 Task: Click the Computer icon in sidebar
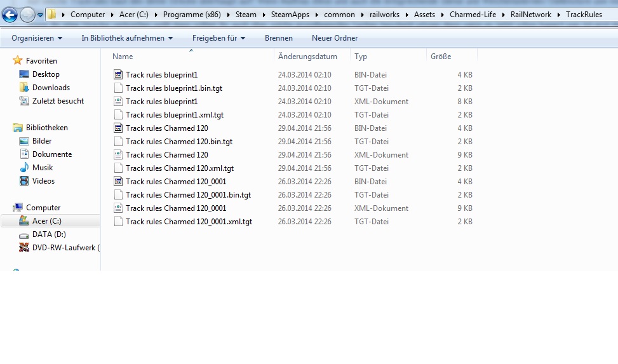pyautogui.click(x=17, y=208)
